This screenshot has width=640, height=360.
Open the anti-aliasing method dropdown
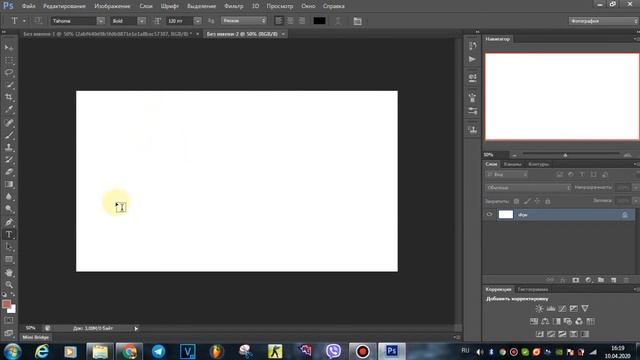(244, 20)
